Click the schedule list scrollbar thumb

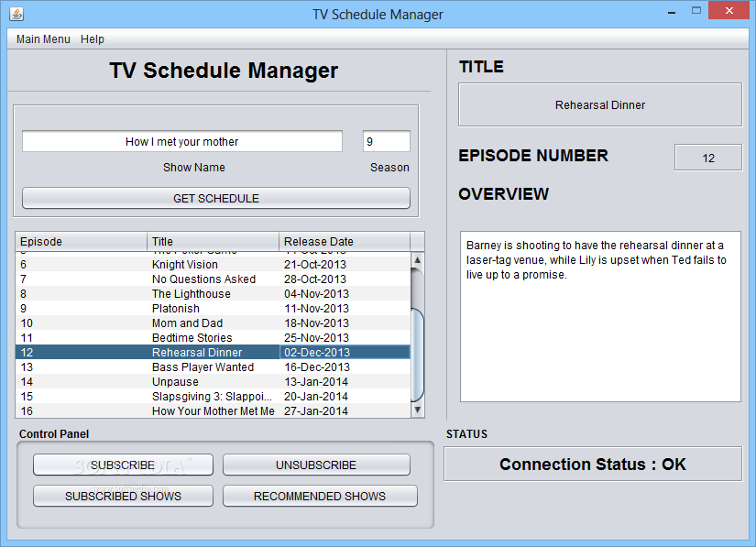(x=418, y=355)
